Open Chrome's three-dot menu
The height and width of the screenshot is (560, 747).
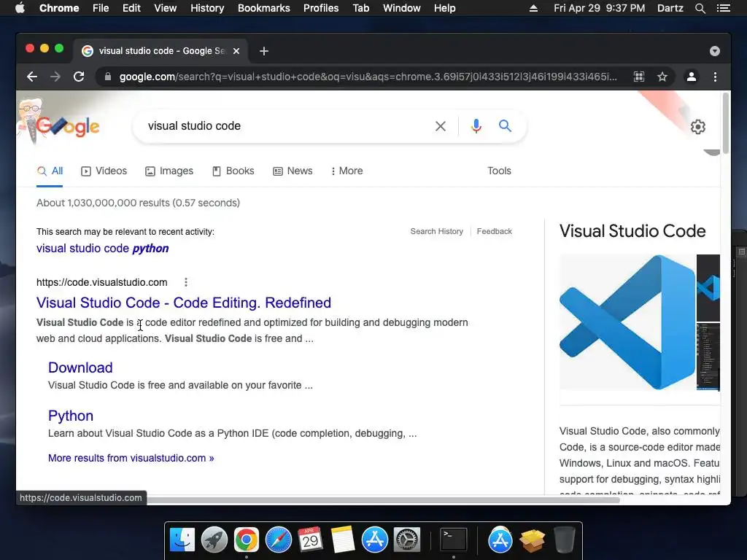coord(715,77)
